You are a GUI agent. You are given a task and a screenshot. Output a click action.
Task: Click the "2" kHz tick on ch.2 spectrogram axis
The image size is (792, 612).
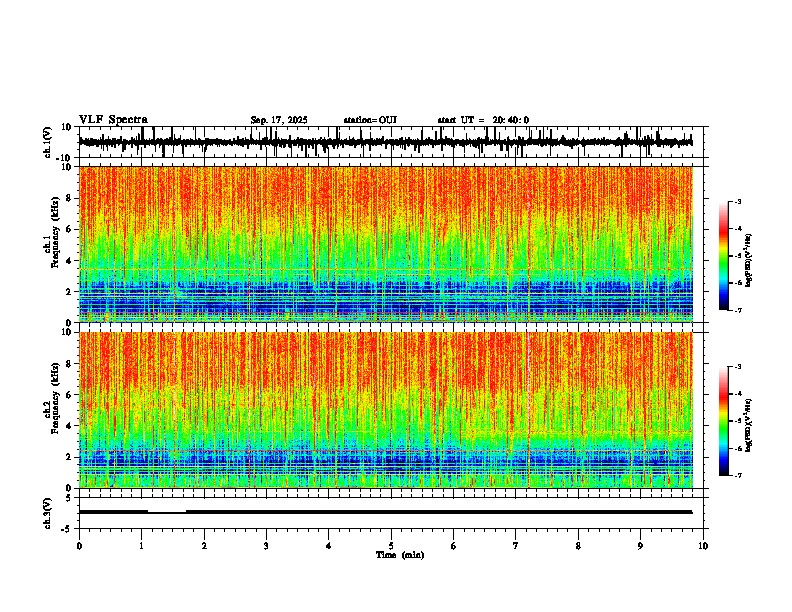[x=70, y=457]
